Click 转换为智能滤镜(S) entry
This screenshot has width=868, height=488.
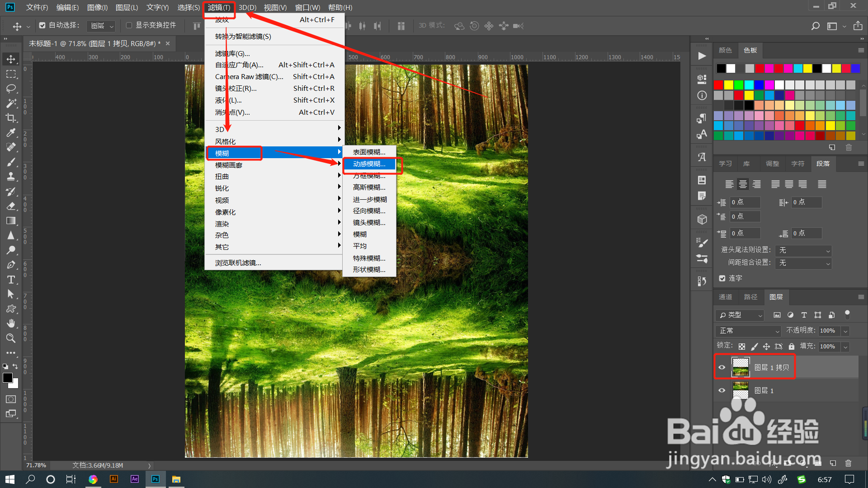243,37
